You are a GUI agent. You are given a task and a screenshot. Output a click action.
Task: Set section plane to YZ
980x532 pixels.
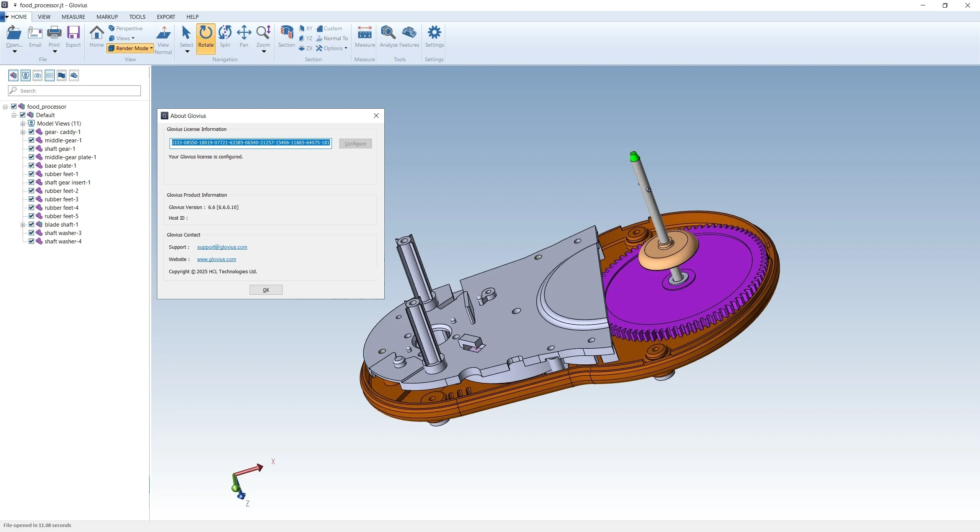click(305, 38)
